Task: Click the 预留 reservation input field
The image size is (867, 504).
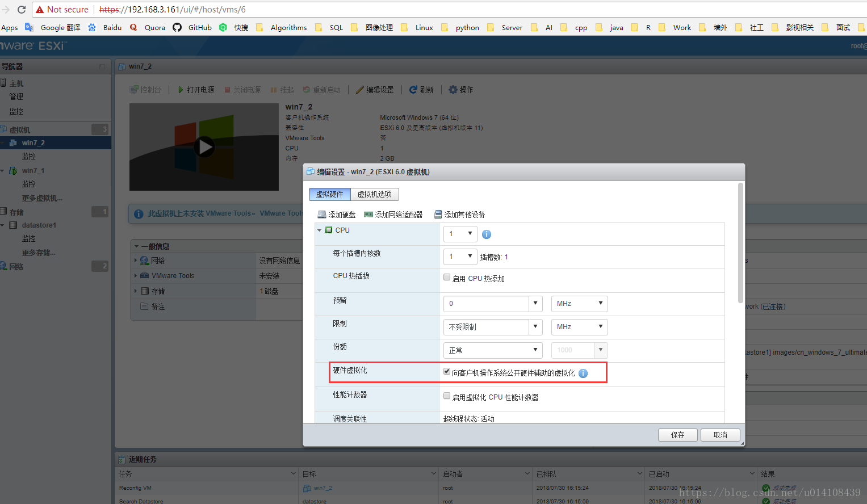Action: 486,304
